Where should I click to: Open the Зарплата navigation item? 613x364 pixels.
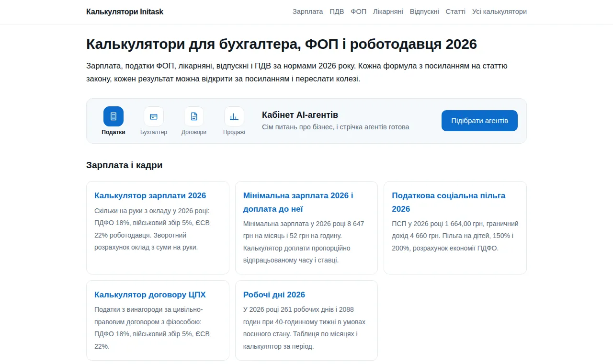308,11
